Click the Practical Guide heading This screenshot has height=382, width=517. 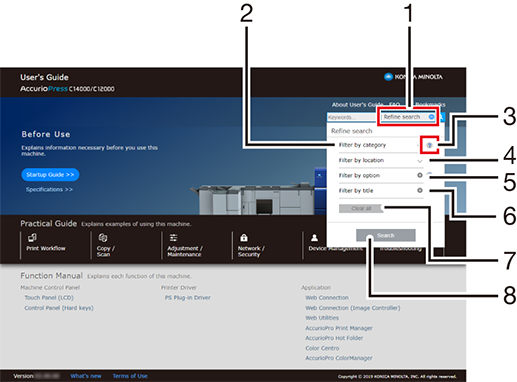[49, 224]
